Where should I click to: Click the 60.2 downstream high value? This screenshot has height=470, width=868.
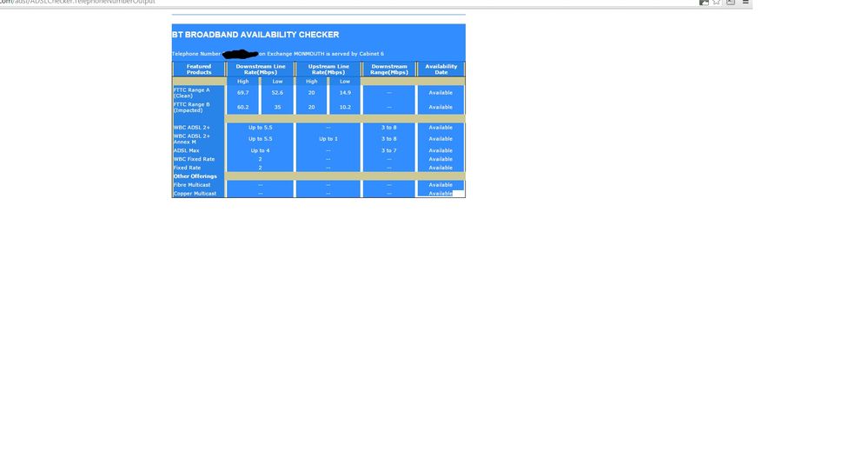pyautogui.click(x=243, y=108)
